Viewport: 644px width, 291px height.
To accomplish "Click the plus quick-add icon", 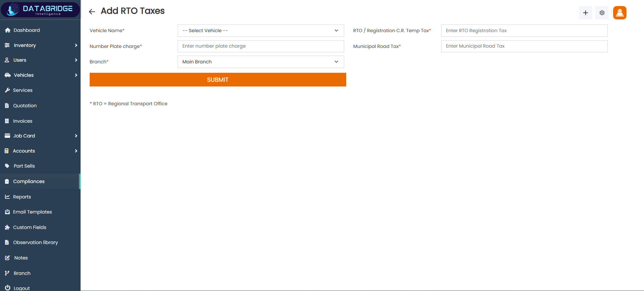I will pyautogui.click(x=586, y=13).
